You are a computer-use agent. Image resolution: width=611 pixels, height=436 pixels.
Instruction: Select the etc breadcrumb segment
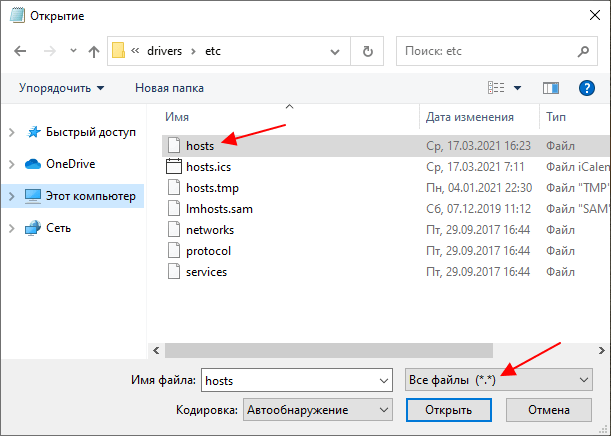point(213,51)
